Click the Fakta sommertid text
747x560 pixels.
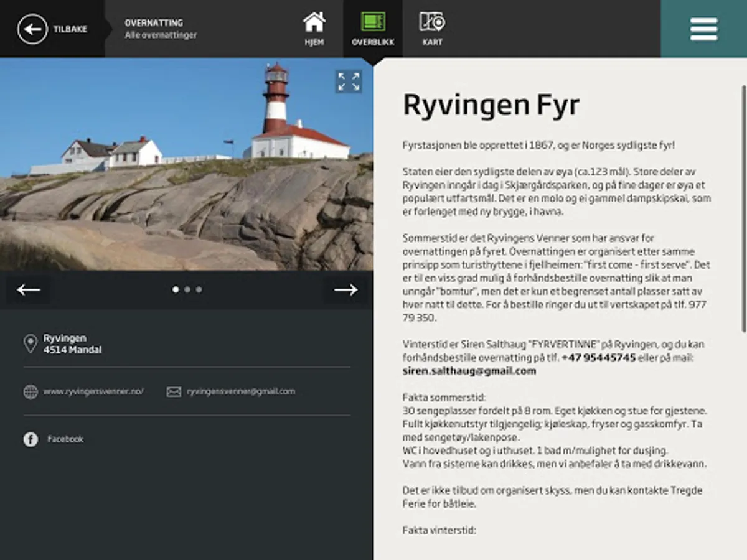(x=444, y=398)
